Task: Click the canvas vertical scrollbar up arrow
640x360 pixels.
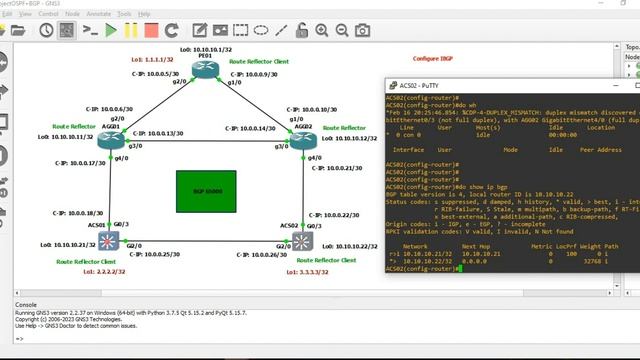Action: point(617,47)
